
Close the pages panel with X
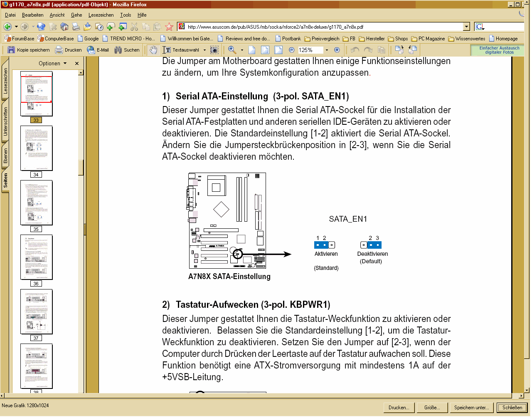77,63
